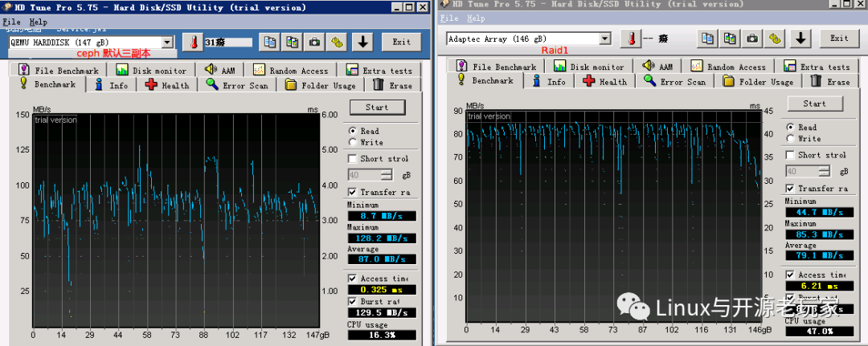Open Erase tab in left window
This screenshot has height=346, width=868.
(393, 86)
